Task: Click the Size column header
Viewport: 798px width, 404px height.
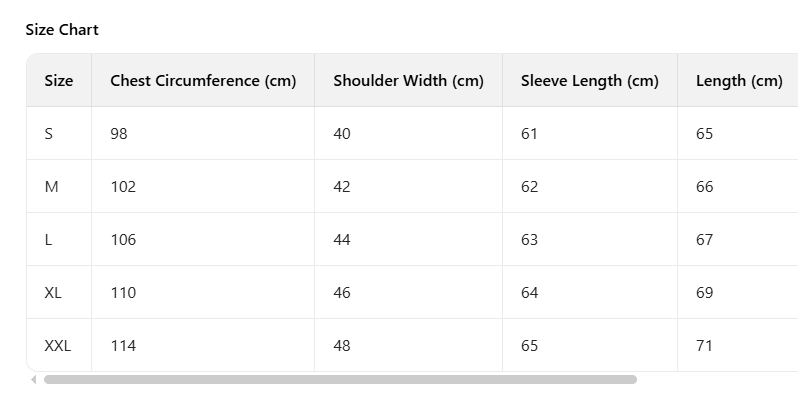Action: [59, 81]
